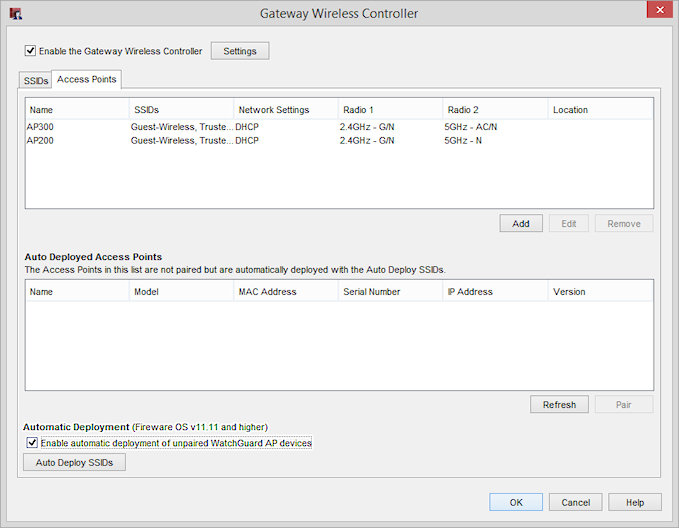The height and width of the screenshot is (528, 679).
Task: Toggle Enable the Gateway Wireless Controller checkbox
Action: (31, 51)
